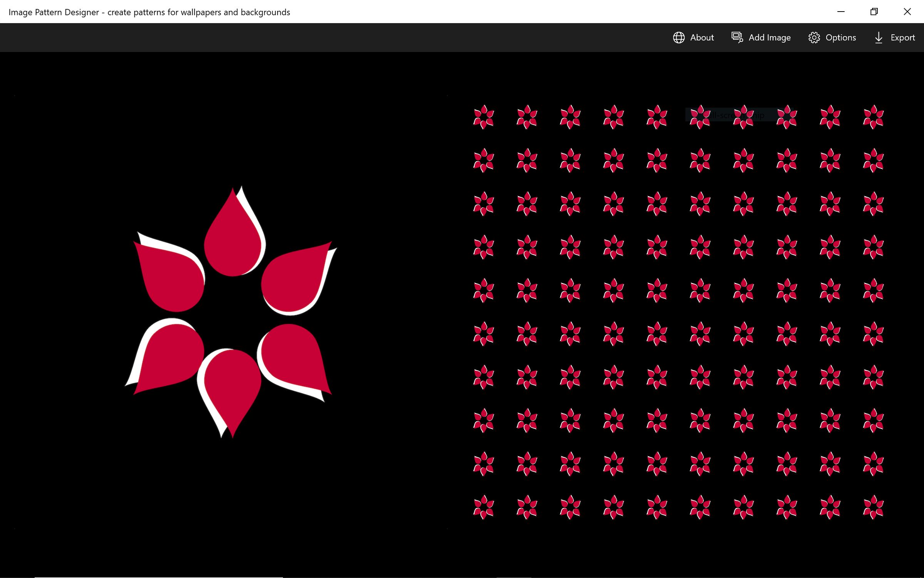Open the Options gear icon
Screen dimensions: 924x578
coord(815,37)
